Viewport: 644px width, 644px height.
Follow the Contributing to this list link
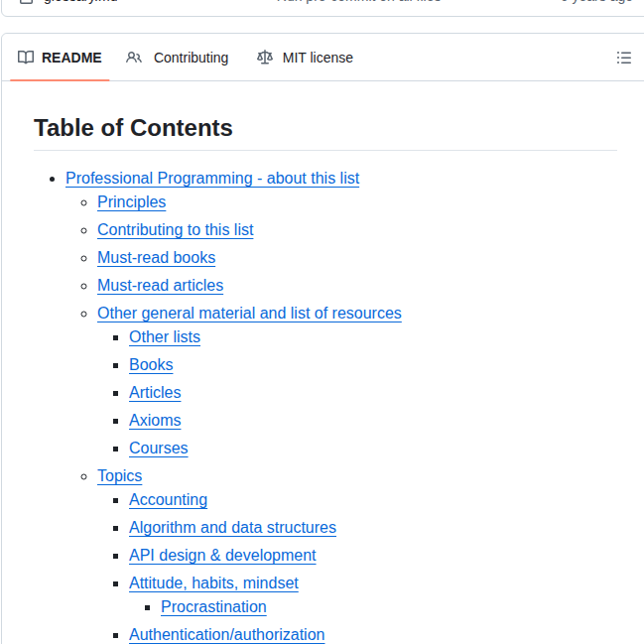point(175,230)
